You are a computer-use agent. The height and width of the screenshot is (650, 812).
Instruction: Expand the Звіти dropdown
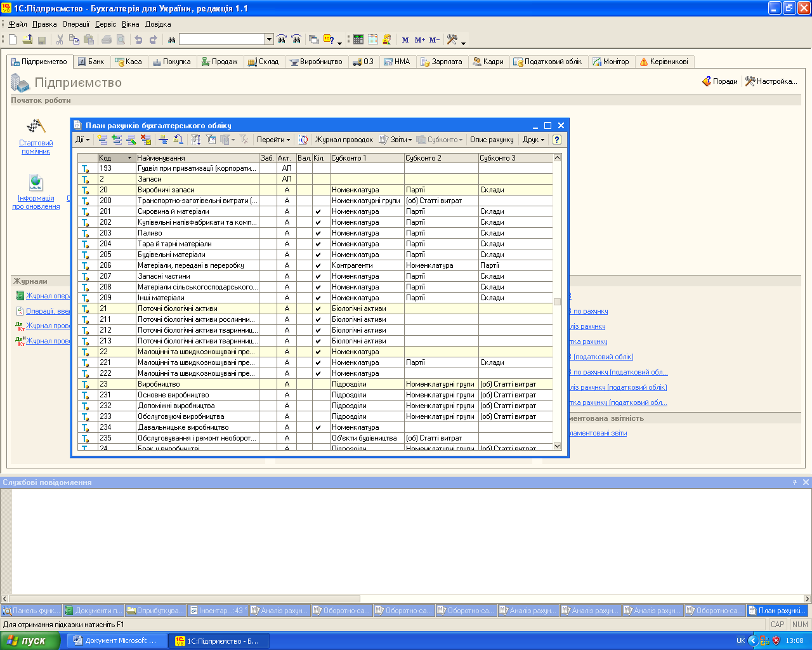pyautogui.click(x=396, y=140)
